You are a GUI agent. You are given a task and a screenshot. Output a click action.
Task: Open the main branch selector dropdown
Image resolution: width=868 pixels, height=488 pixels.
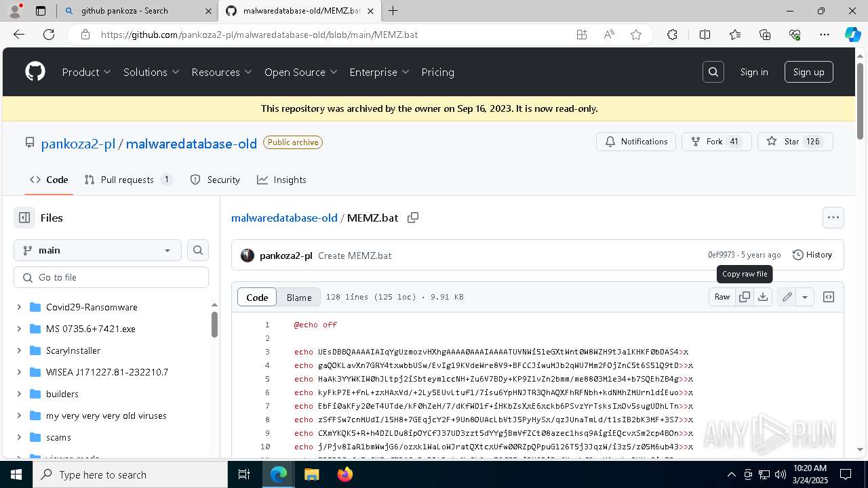click(98, 250)
